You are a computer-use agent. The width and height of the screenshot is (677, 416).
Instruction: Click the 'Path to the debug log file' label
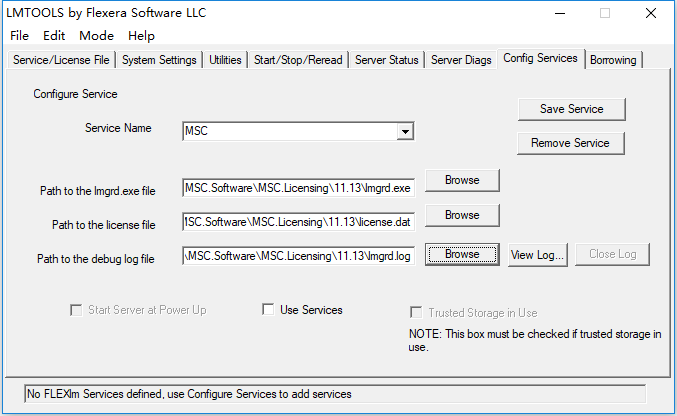95,259
